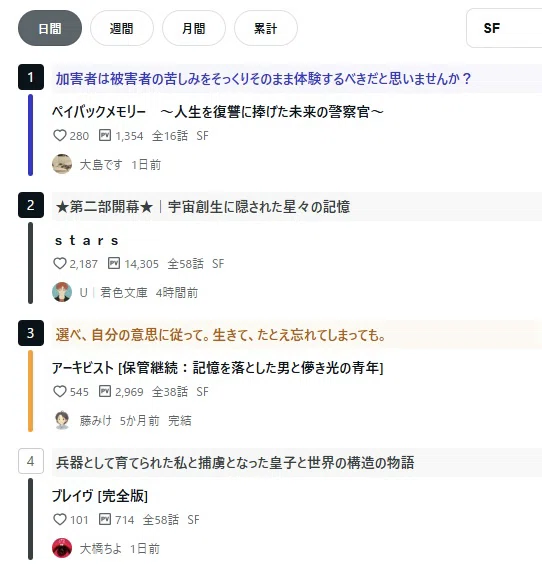The width and height of the screenshot is (542, 573).
Task: Click the heart icon on ペイバックメモリー
Action: point(60,136)
